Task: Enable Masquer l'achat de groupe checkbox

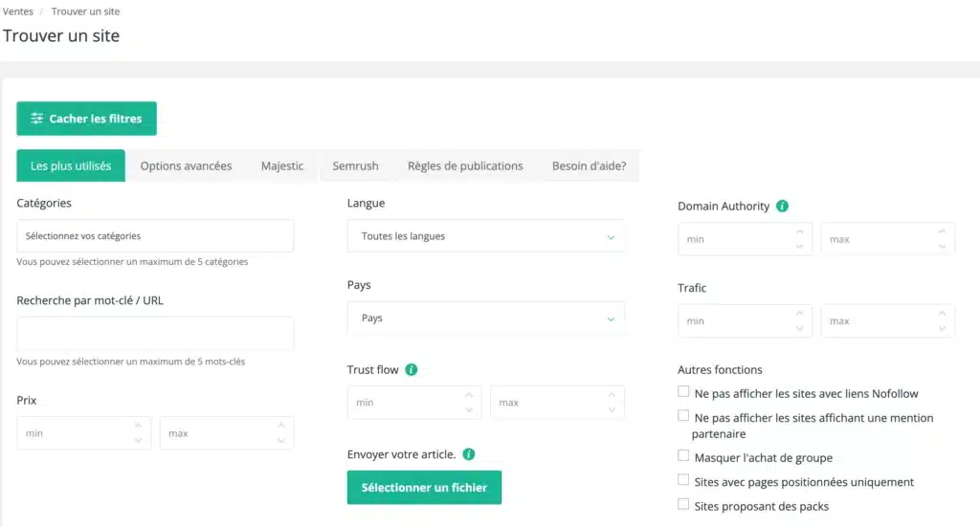Action: [683, 456]
